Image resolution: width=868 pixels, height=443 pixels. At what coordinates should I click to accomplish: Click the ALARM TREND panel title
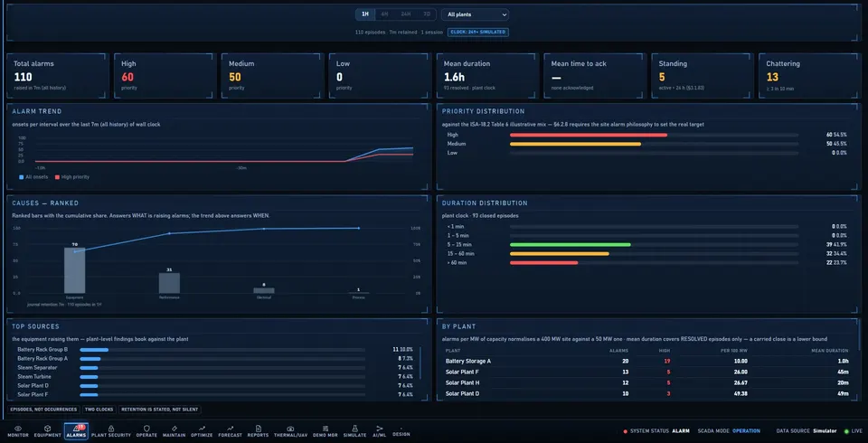37,111
